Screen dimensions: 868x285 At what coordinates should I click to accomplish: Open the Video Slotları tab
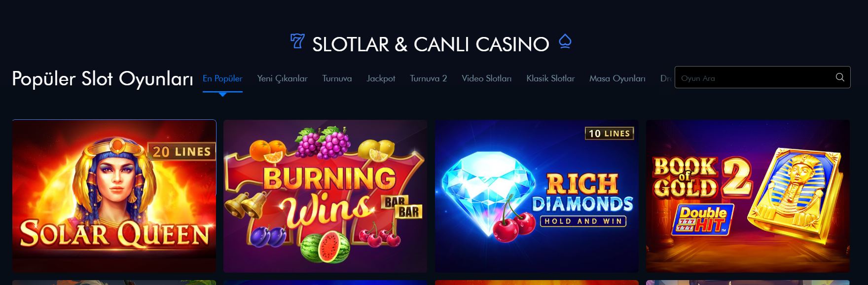pyautogui.click(x=486, y=78)
